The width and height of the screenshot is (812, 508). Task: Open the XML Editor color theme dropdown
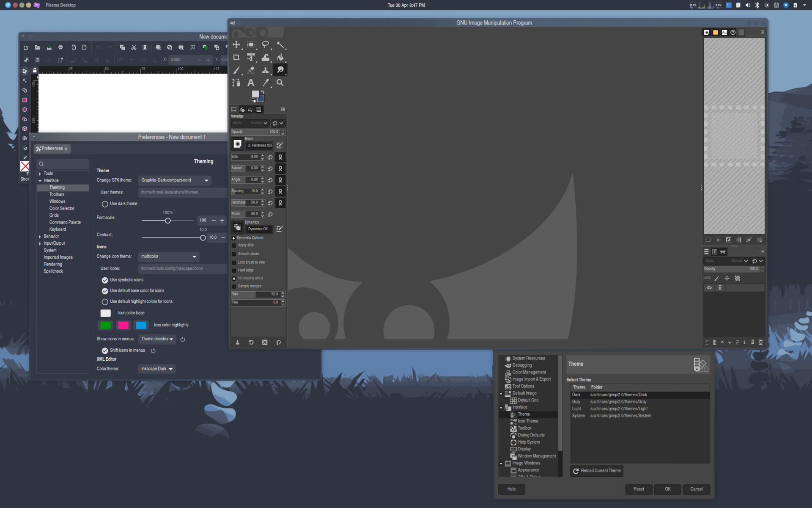click(157, 369)
